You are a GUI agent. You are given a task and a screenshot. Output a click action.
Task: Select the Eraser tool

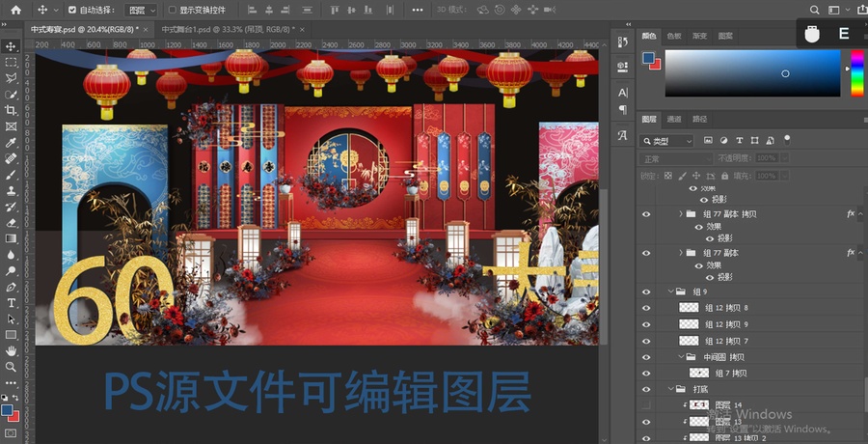point(11,223)
